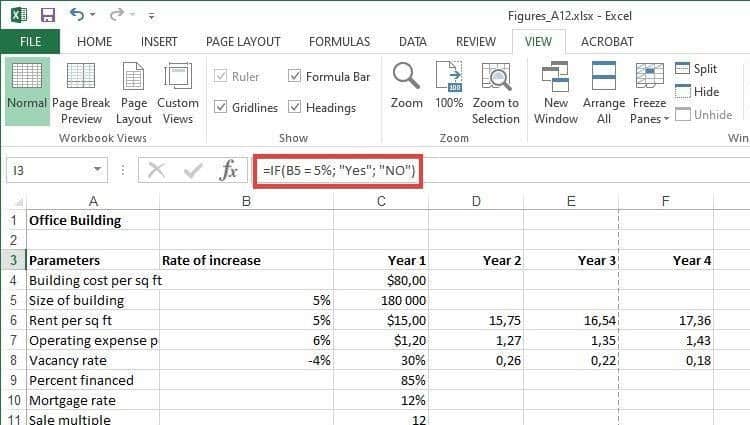Select column D header
750x425 pixels.
476,201
